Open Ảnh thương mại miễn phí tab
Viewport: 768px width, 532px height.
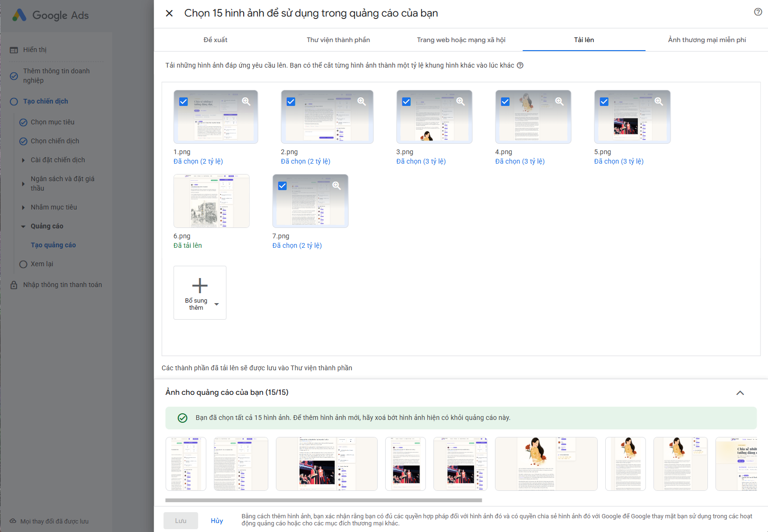(707, 40)
